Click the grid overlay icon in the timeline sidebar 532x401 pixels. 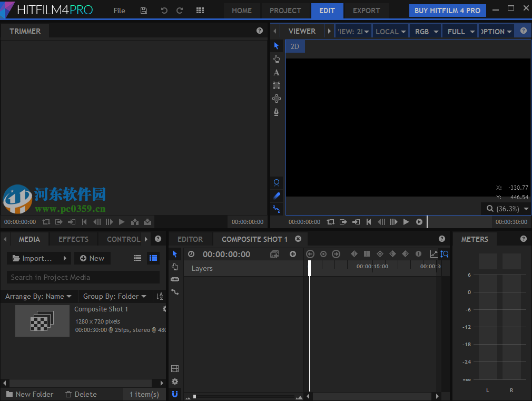tap(175, 368)
